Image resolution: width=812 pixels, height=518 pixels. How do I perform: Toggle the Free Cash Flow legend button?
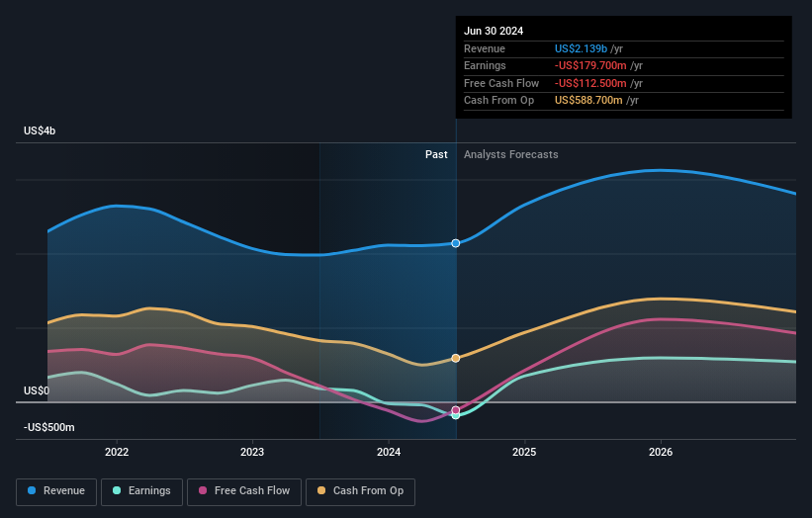[244, 491]
